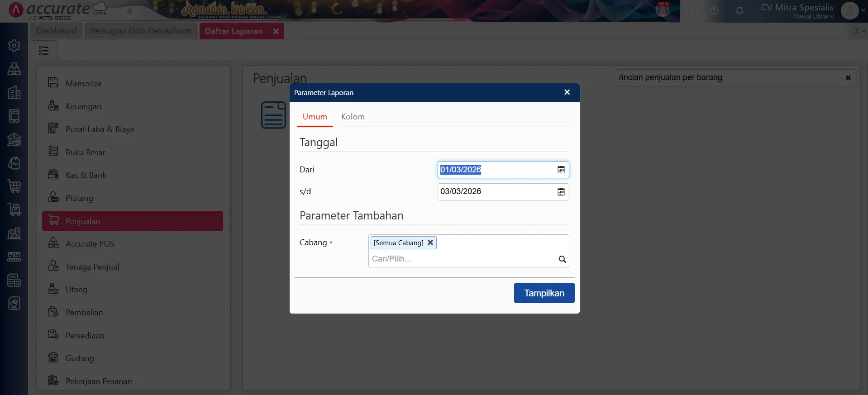
Task: Select the Utang report category
Action: pyautogui.click(x=133, y=290)
